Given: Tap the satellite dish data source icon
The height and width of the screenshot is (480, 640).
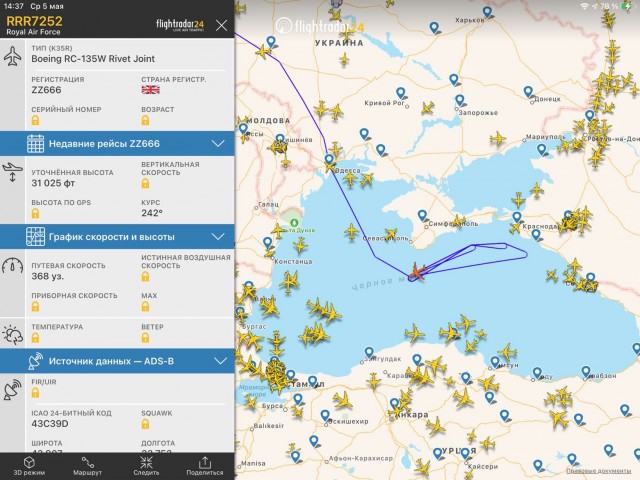Looking at the screenshot, I should pyautogui.click(x=36, y=361).
